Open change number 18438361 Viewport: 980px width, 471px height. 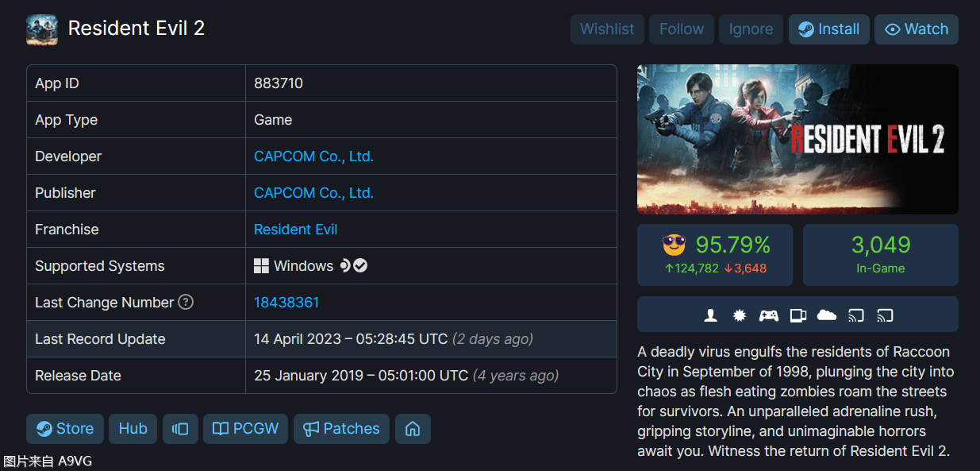point(286,303)
